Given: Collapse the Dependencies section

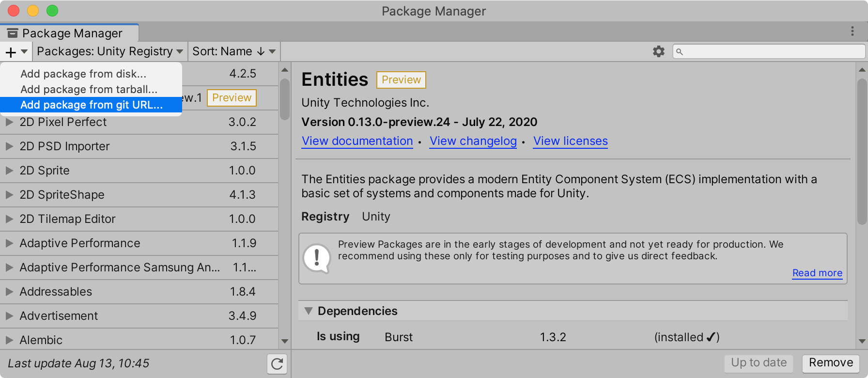Looking at the screenshot, I should pyautogui.click(x=308, y=311).
